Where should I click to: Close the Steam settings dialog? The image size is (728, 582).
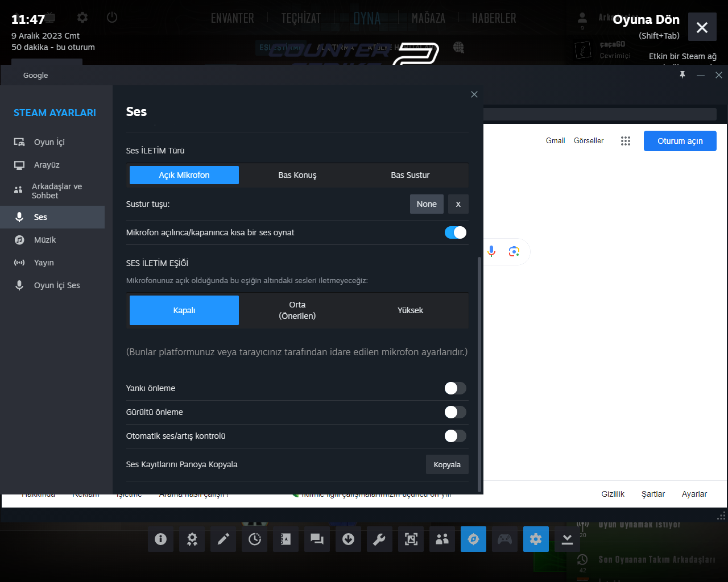474,94
